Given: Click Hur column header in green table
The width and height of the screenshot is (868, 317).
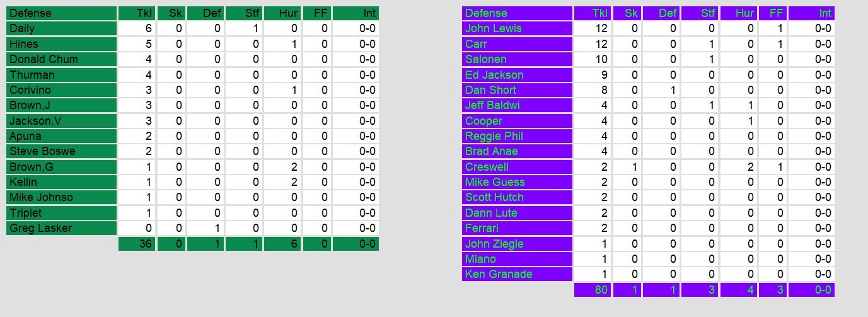Looking at the screenshot, I should [x=282, y=13].
